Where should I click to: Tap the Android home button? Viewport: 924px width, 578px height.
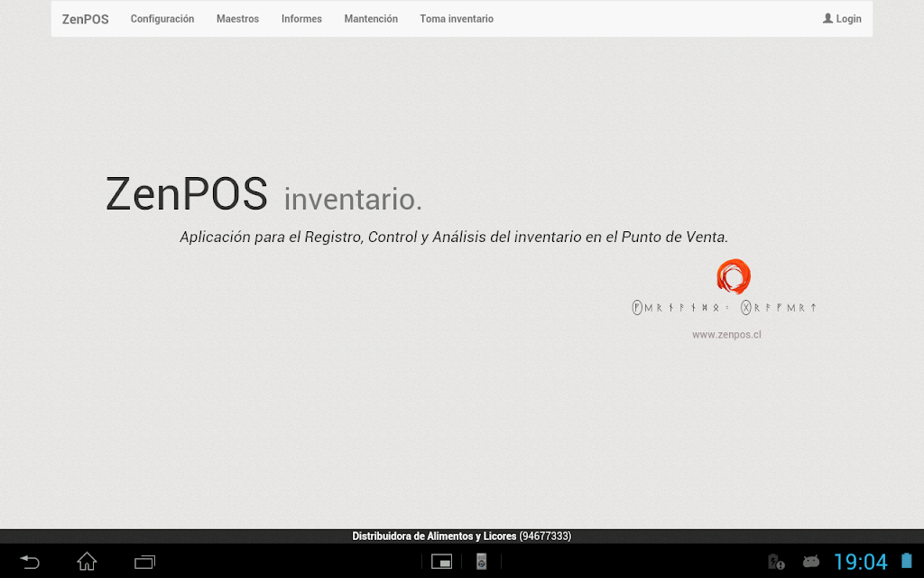click(x=87, y=562)
